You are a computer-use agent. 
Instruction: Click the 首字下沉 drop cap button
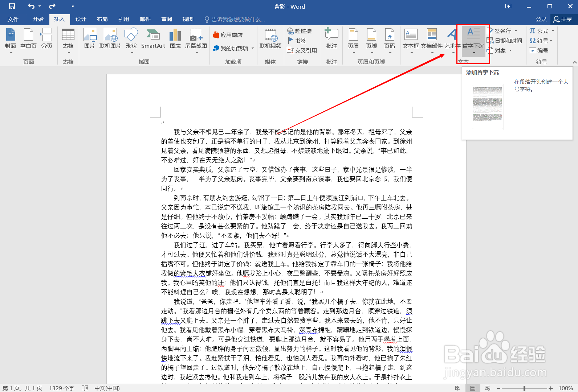click(x=473, y=41)
